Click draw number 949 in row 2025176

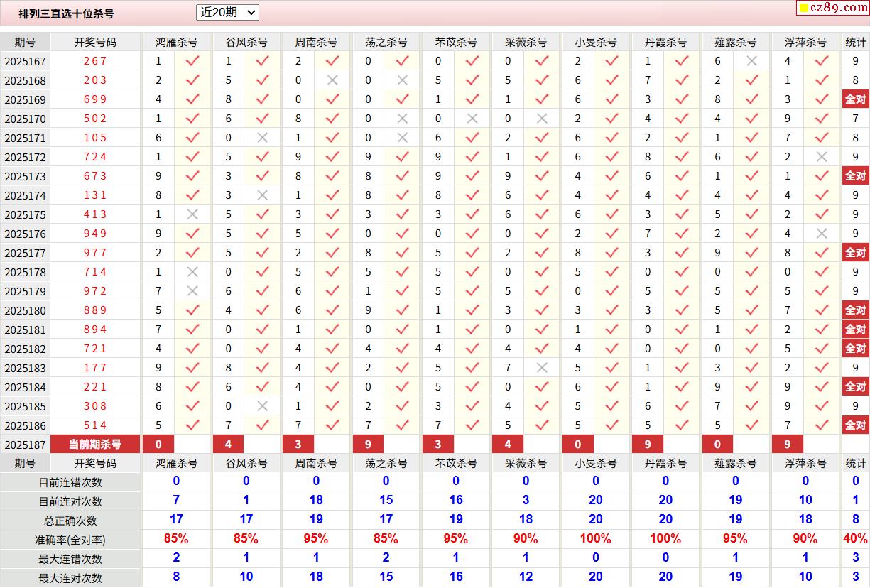95,234
